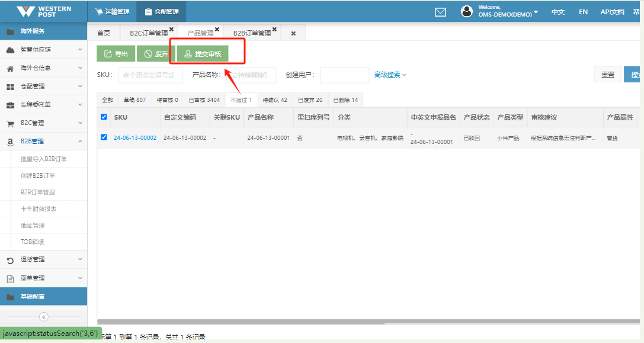The height and width of the screenshot is (343, 644).
Task: Open the API文档 link
Action: point(612,12)
